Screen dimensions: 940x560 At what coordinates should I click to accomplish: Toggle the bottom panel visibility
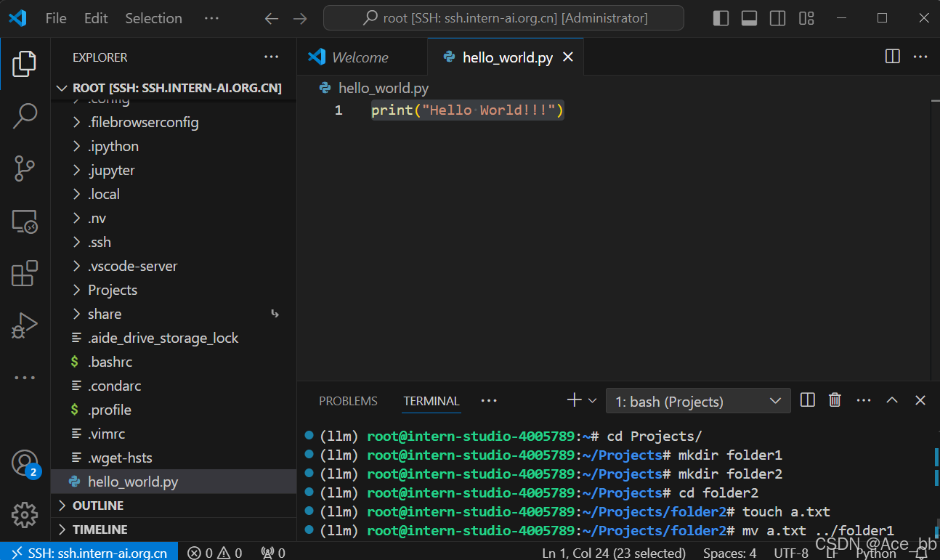tap(749, 18)
